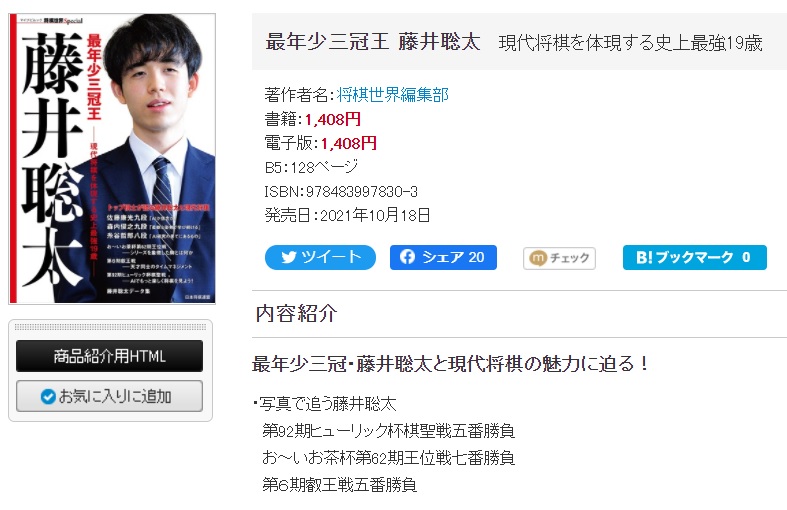The height and width of the screenshot is (510, 787).
Task: Click the ISBN number text
Action: pyautogui.click(x=341, y=191)
